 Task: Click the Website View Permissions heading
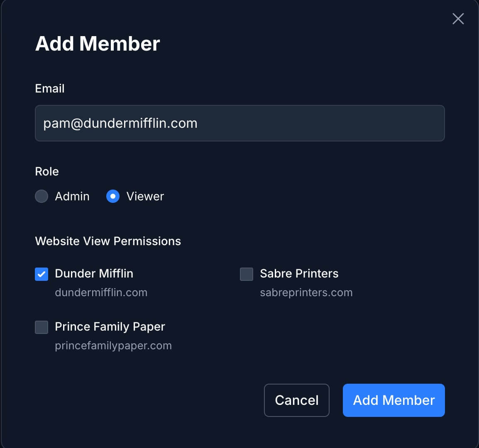tap(108, 241)
